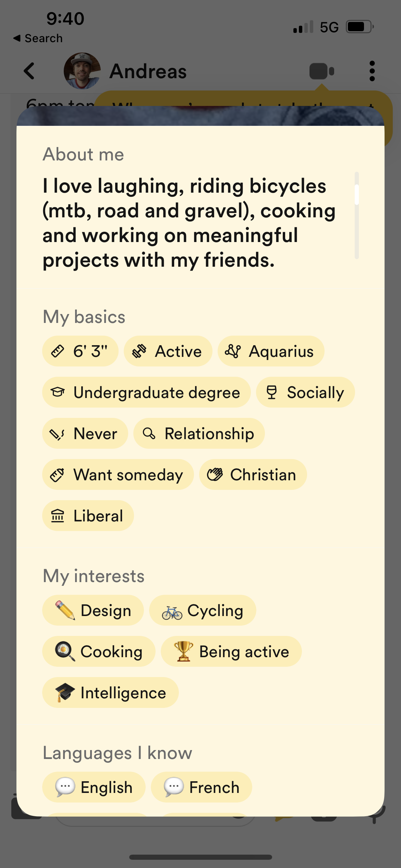401x868 pixels.
Task: Open the three-dot more options menu
Action: tap(372, 71)
